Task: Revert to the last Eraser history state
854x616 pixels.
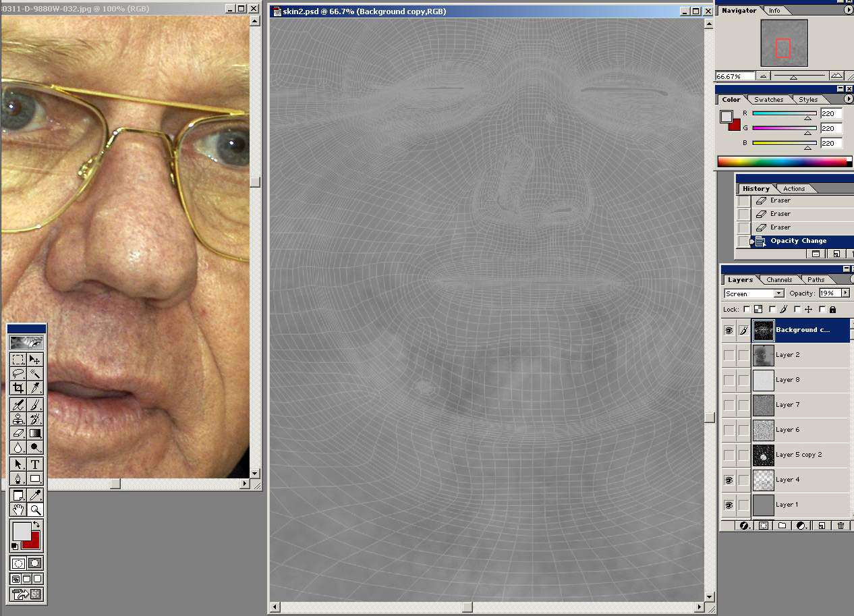Action: point(780,227)
